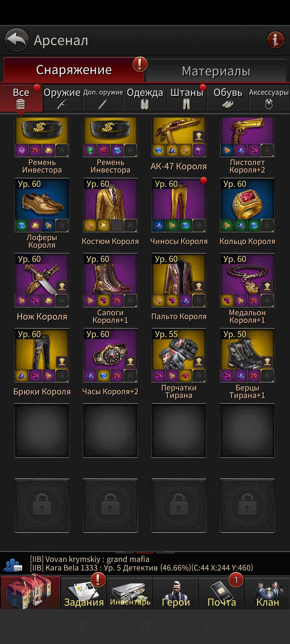290x644 pixels.
Task: Select the Снаряжение tab
Action: (x=74, y=70)
